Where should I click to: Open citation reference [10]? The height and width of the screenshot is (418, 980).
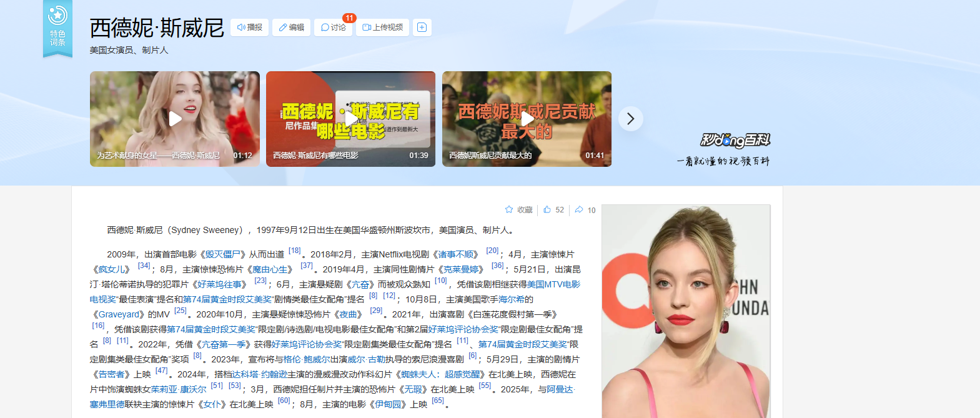click(441, 281)
